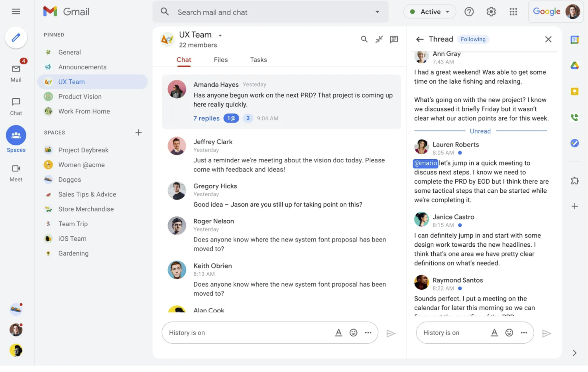The width and height of the screenshot is (588, 372).
Task: Open Google Calendar side panel
Action: (x=574, y=40)
